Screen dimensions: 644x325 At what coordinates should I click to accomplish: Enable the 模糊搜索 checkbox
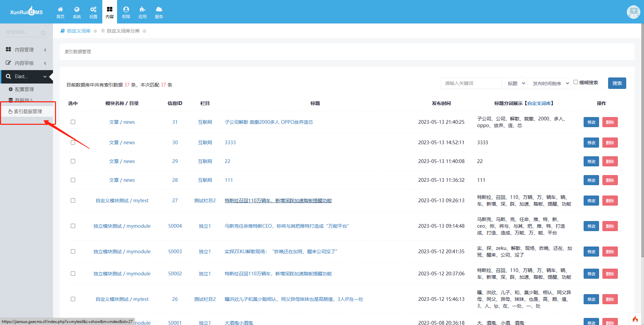(x=576, y=82)
